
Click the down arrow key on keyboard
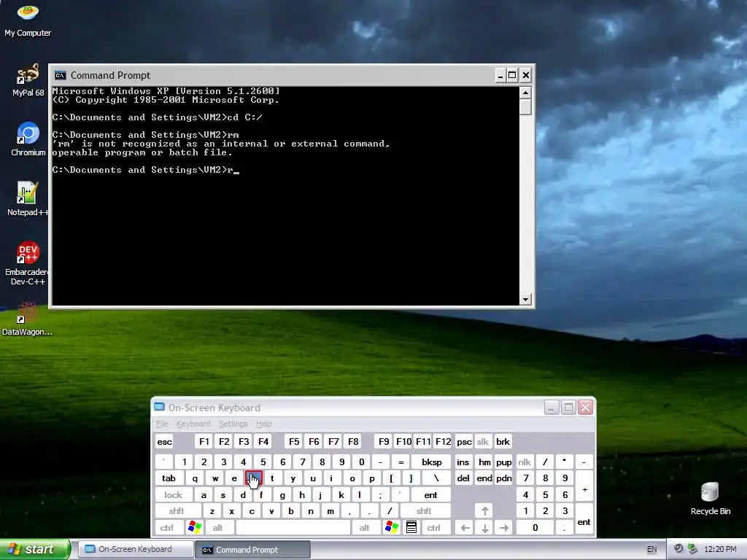click(x=484, y=528)
